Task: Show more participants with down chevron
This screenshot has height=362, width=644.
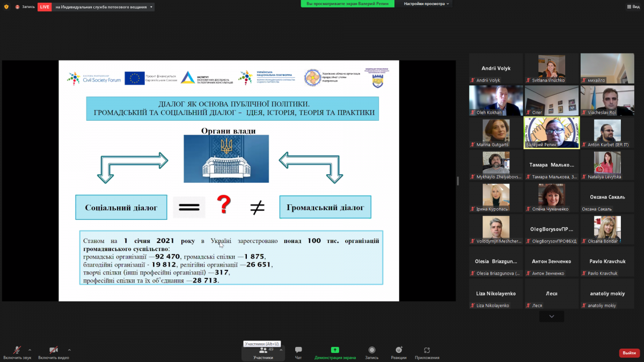Action: coord(551,317)
